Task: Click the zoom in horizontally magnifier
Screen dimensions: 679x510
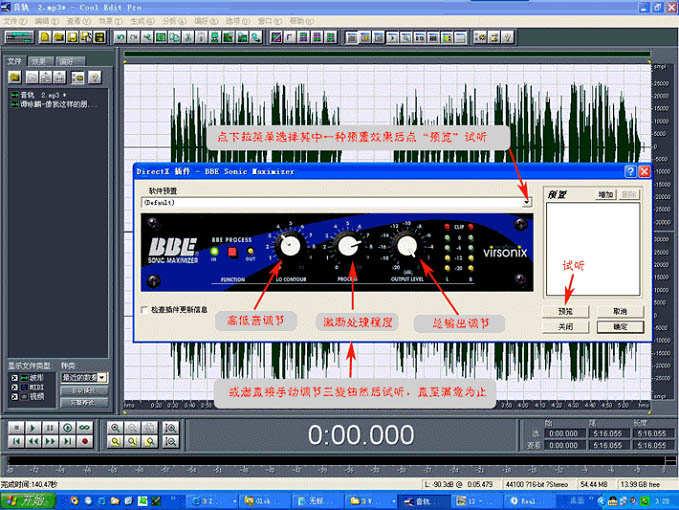Action: (117, 427)
